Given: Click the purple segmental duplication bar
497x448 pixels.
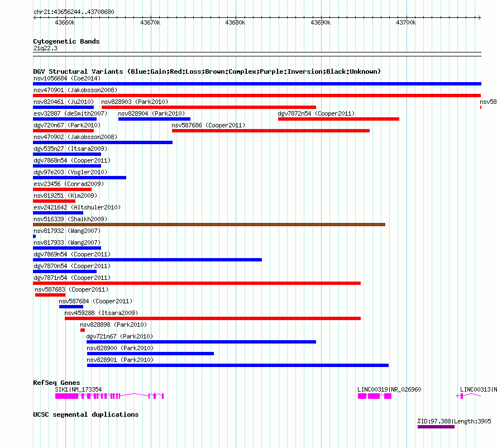Looking at the screenshot, I should (x=436, y=427).
